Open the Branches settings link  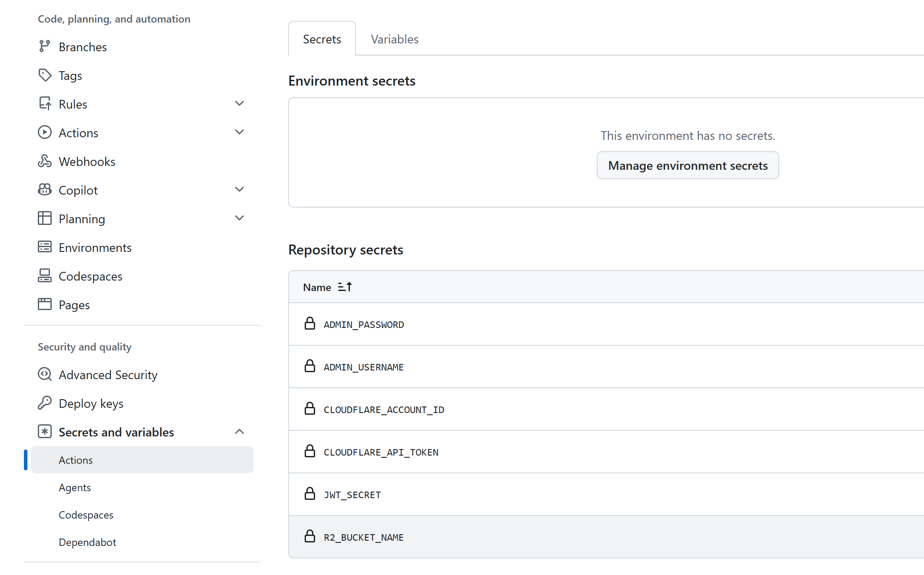coord(83,47)
